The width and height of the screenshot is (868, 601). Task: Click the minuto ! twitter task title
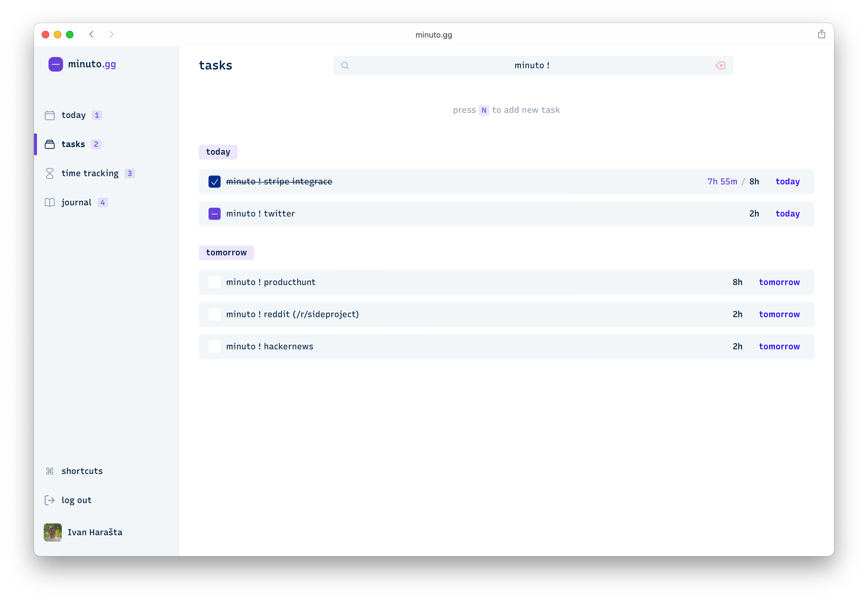tap(260, 214)
